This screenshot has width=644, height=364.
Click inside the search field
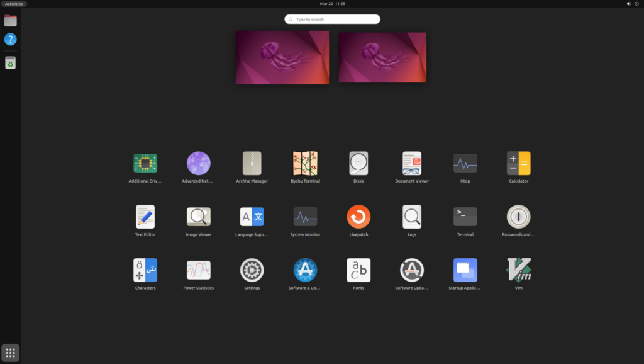point(332,19)
